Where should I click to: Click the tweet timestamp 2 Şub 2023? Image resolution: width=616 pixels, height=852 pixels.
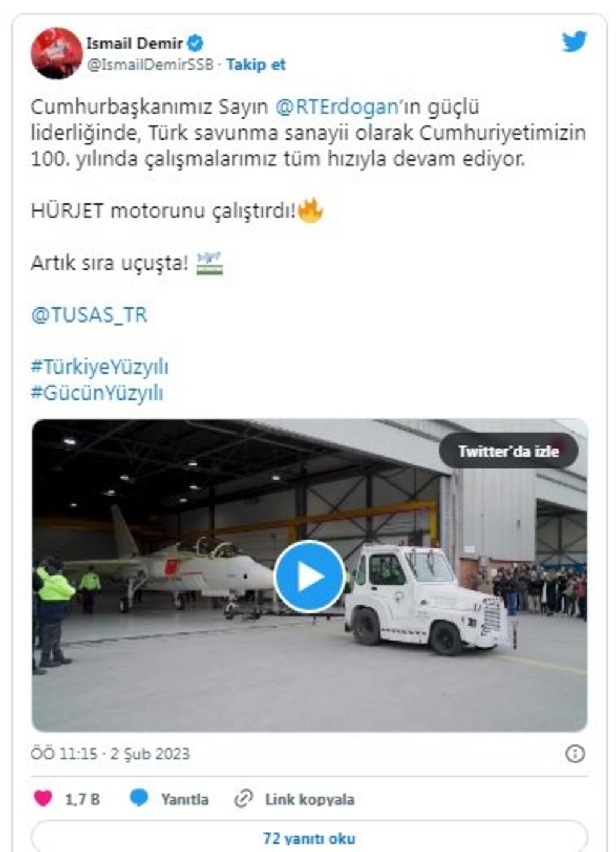[150, 753]
